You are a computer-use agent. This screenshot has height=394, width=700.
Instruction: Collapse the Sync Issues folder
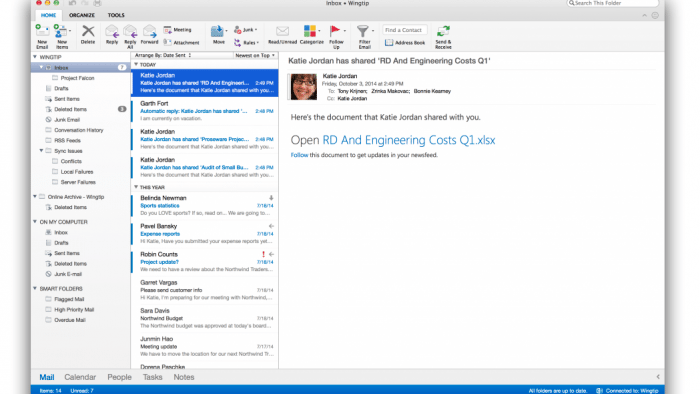(x=41, y=151)
